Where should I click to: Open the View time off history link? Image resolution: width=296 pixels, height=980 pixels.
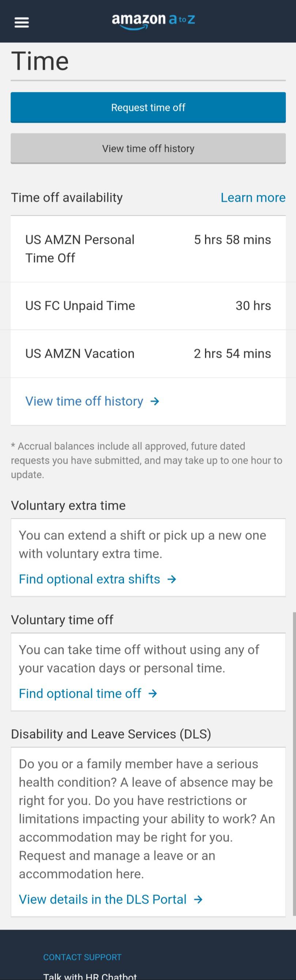point(84,401)
